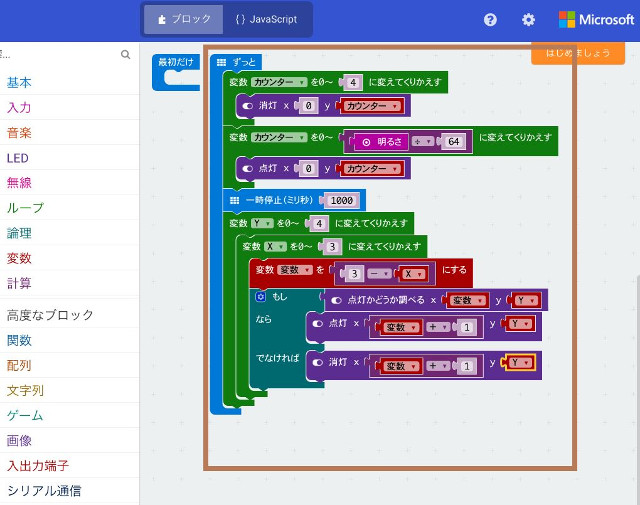Click the search magnifier icon in toolbox
The width and height of the screenshot is (640, 505).
(x=126, y=55)
